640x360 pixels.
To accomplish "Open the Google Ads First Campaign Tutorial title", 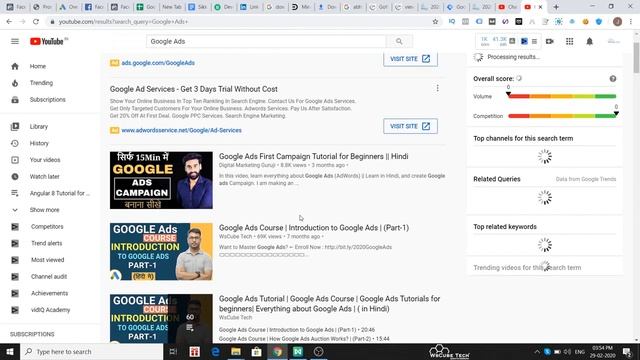I will coord(313,156).
